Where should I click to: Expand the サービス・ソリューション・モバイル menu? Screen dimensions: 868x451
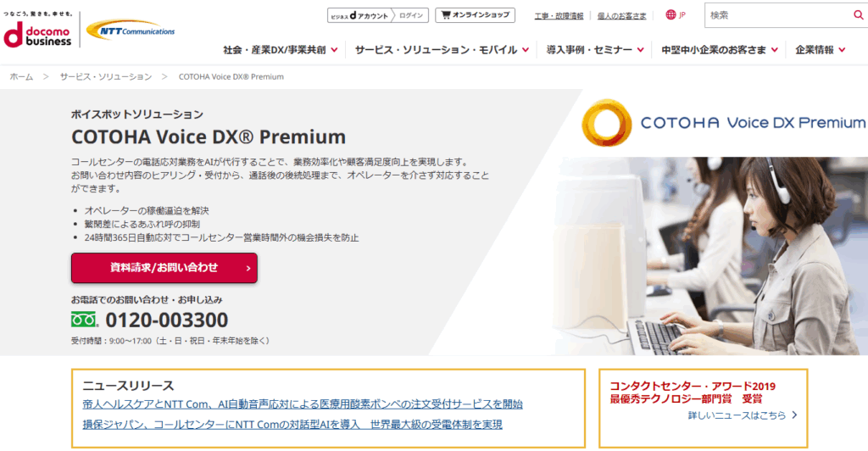[x=442, y=50]
